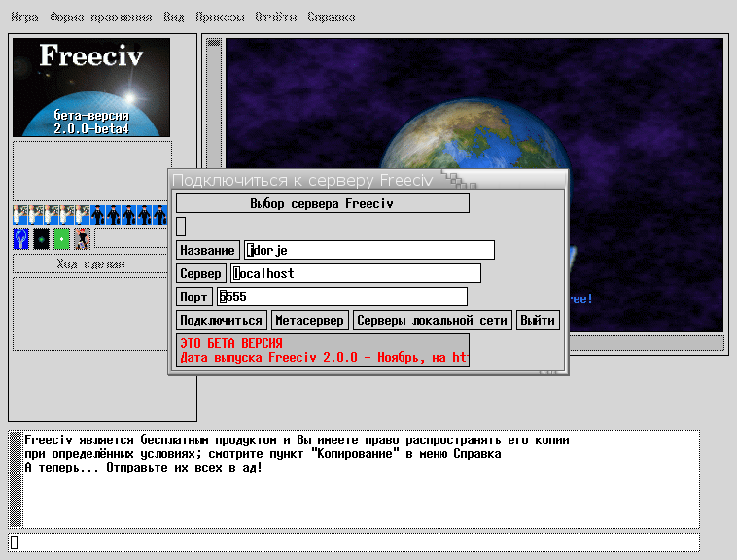Click the Freeciv beta logo image
The width and height of the screenshot is (737, 560).
click(x=91, y=87)
